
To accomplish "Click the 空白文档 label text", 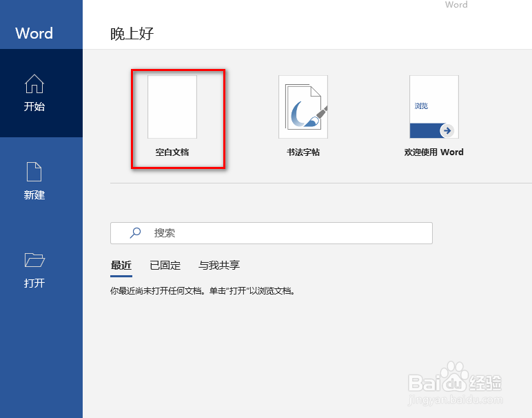I will pos(172,152).
